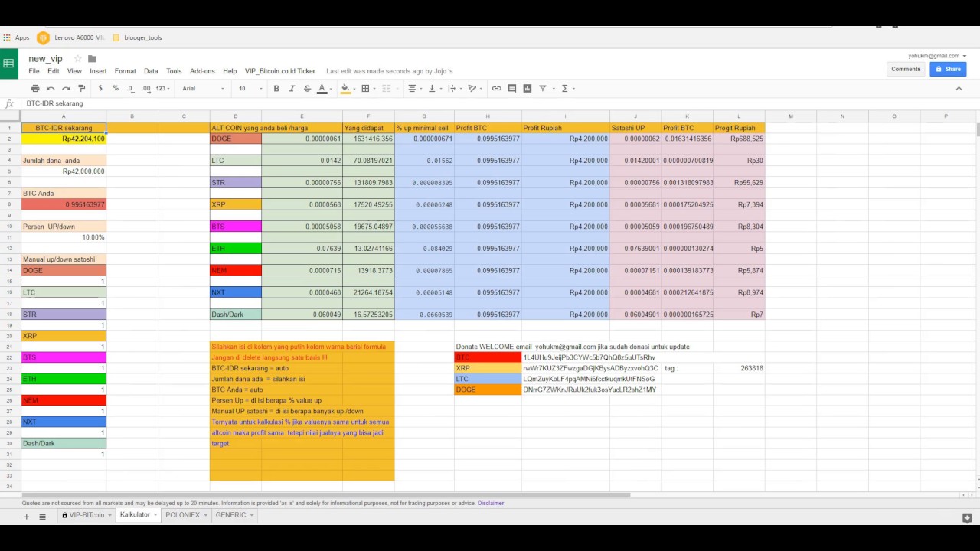The width and height of the screenshot is (980, 551).
Task: Open the blooger_tools bookmark folder
Action: (137, 37)
